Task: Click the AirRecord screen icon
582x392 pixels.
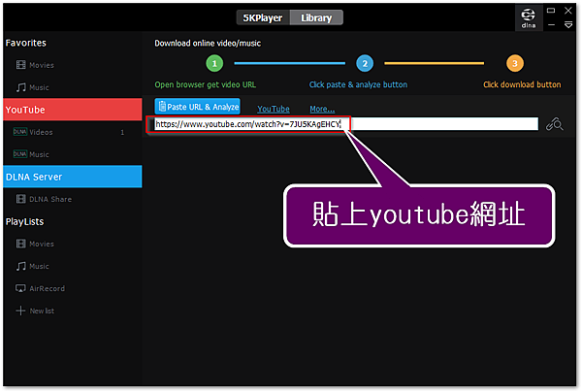Action: click(20, 288)
